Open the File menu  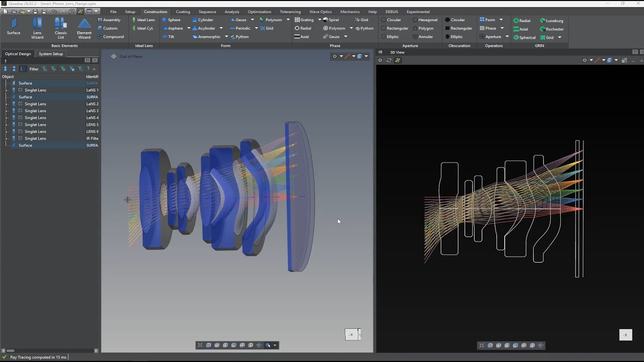113,12
